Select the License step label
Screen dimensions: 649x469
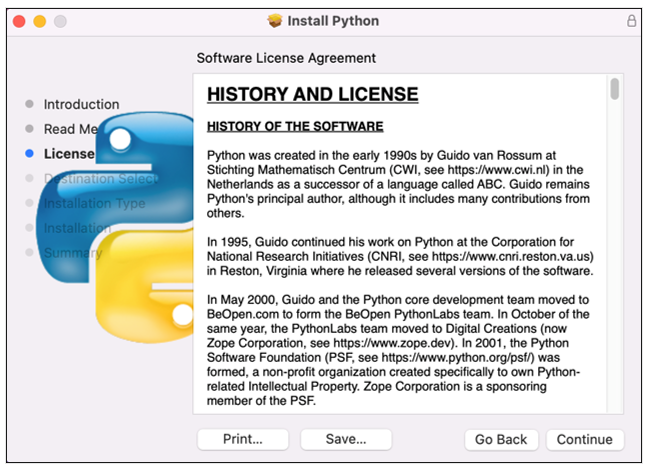69,154
